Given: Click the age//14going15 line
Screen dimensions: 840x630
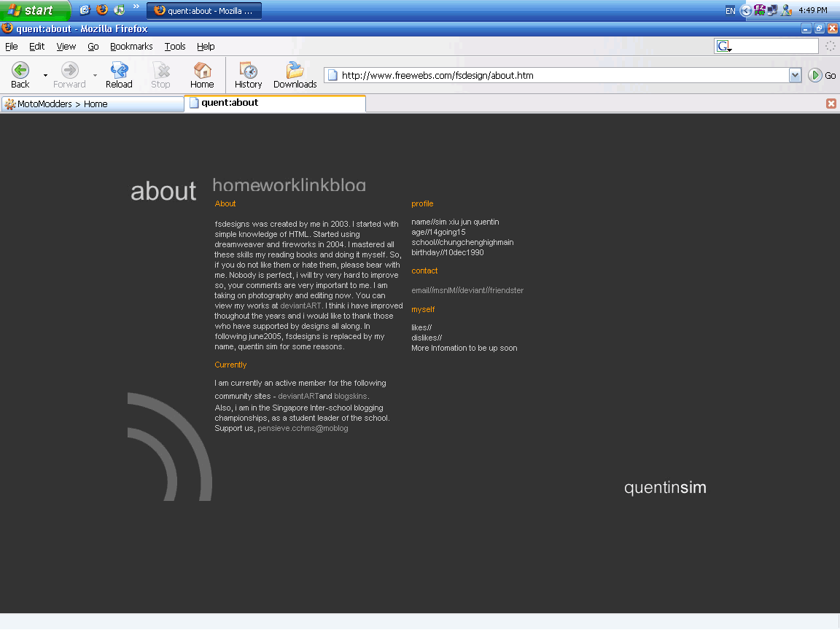Looking at the screenshot, I should pyautogui.click(x=438, y=232).
